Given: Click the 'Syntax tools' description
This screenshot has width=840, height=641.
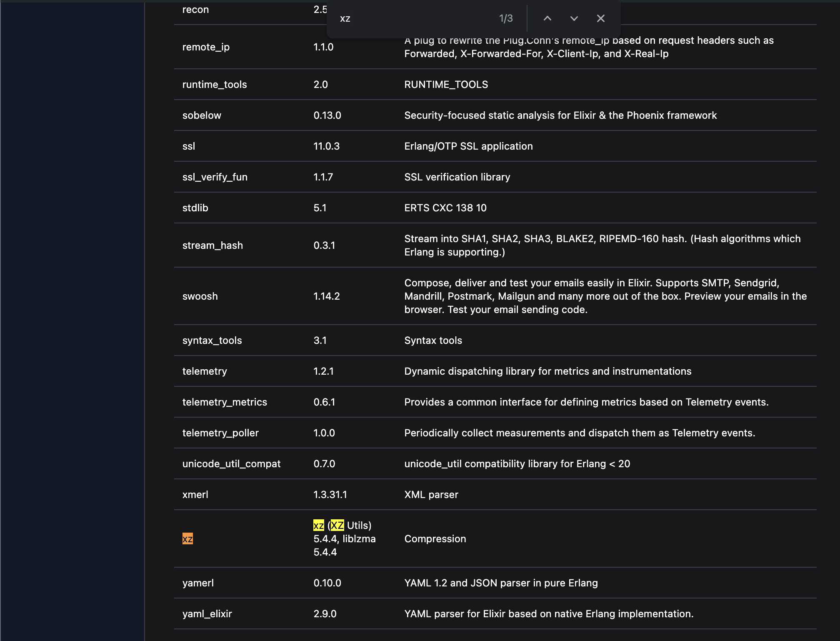Looking at the screenshot, I should [x=433, y=341].
